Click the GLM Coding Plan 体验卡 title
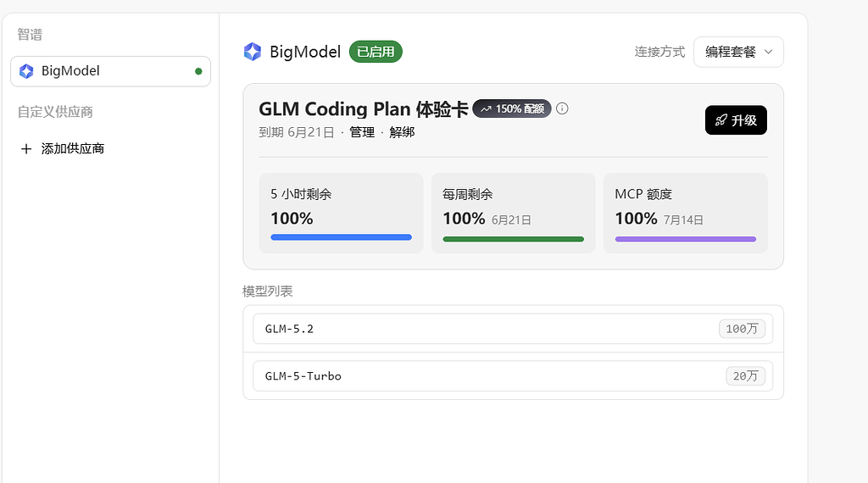The height and width of the screenshot is (483, 868). coord(364,109)
